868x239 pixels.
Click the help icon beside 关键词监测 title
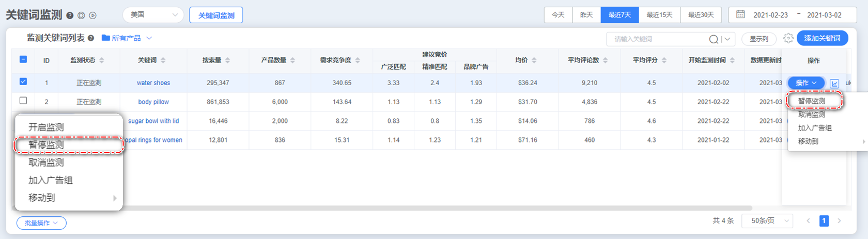70,15
